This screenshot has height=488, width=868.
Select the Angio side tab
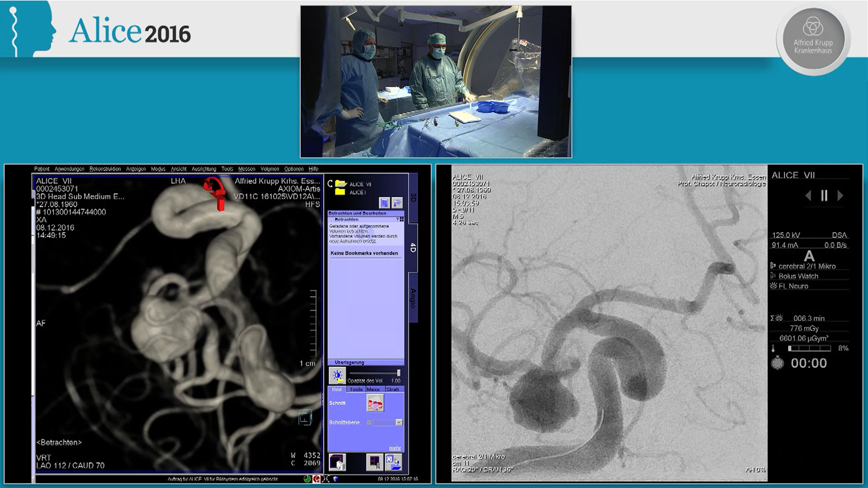tap(413, 299)
